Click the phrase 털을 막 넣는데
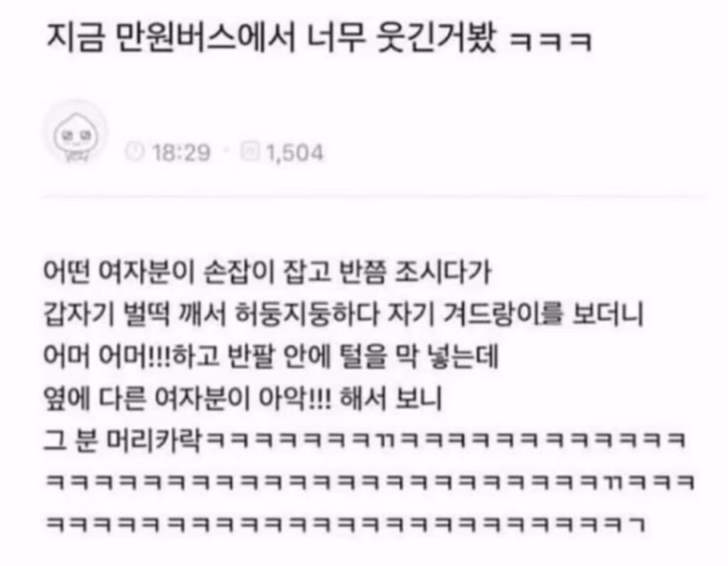The image size is (728, 566). click(x=414, y=356)
